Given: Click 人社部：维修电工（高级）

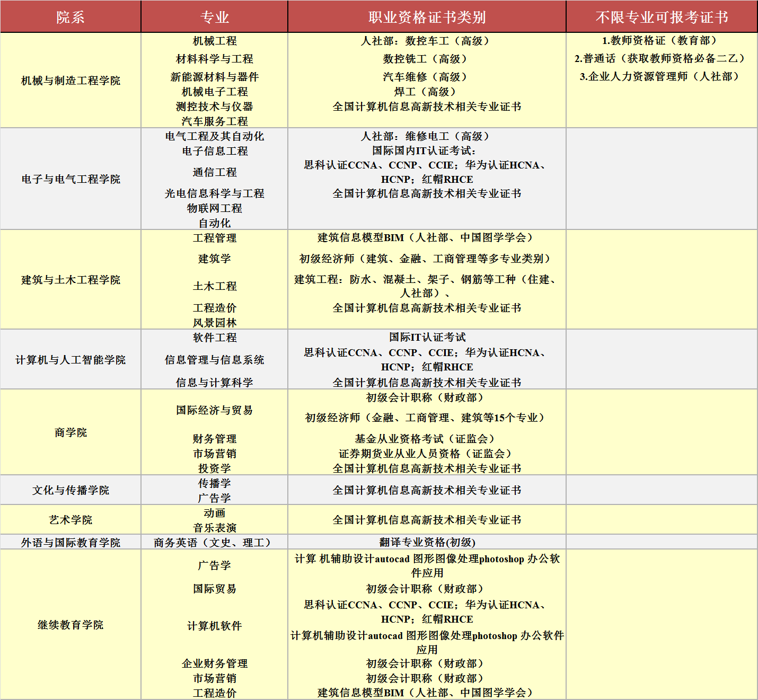Looking at the screenshot, I should click(427, 136).
